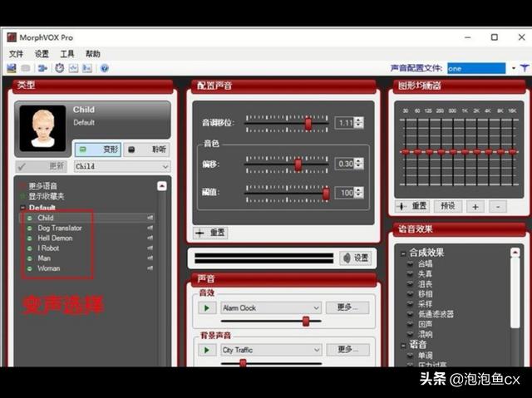The image size is (532, 398).
Task: Click the funnel icon beside the profile dropdown
Action: 525,68
